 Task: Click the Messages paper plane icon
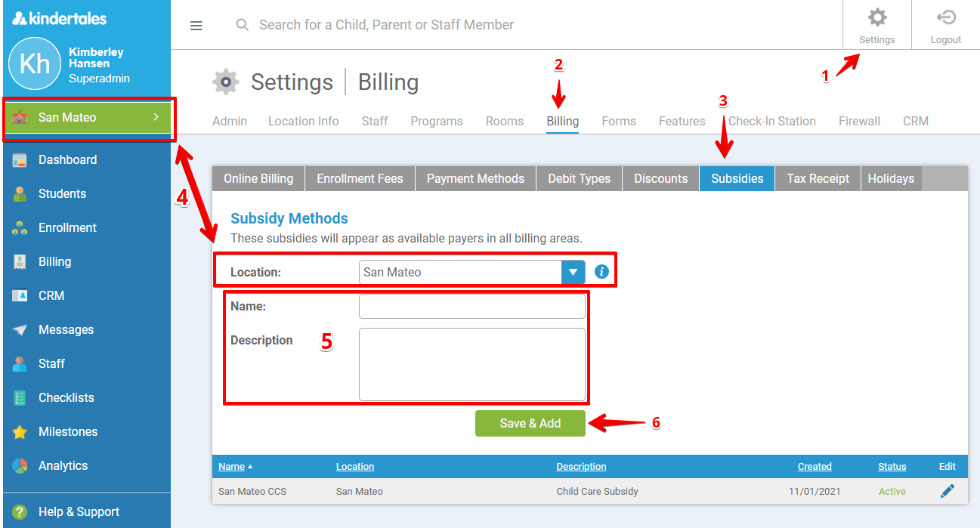20,330
